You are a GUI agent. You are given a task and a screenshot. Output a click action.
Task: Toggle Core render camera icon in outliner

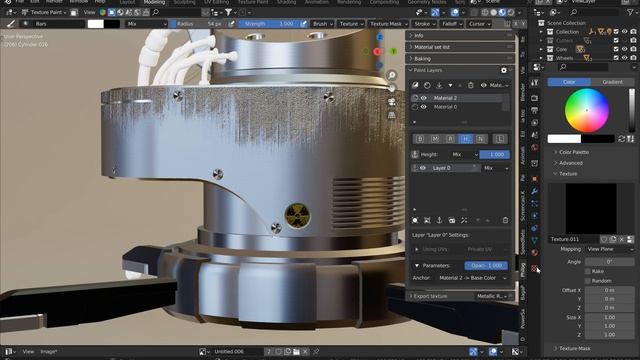point(633,49)
